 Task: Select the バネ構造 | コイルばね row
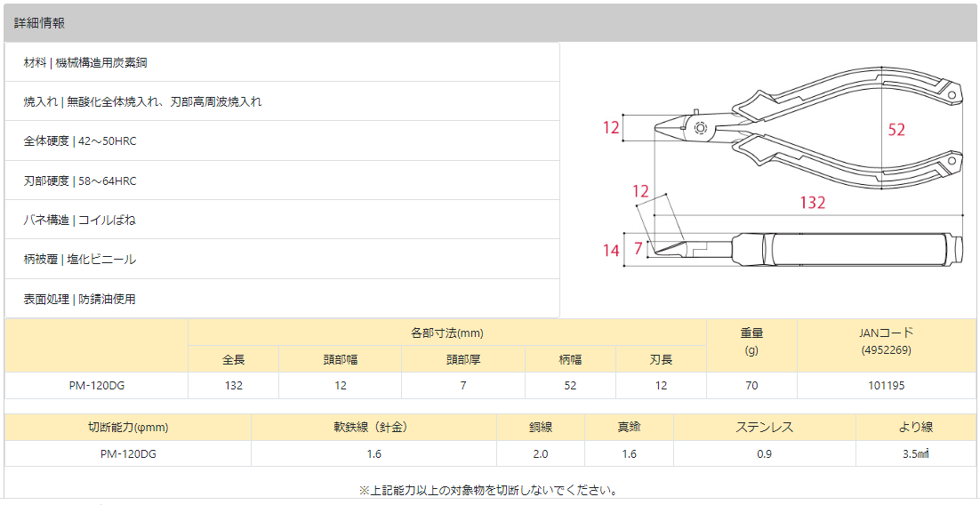click(x=282, y=220)
